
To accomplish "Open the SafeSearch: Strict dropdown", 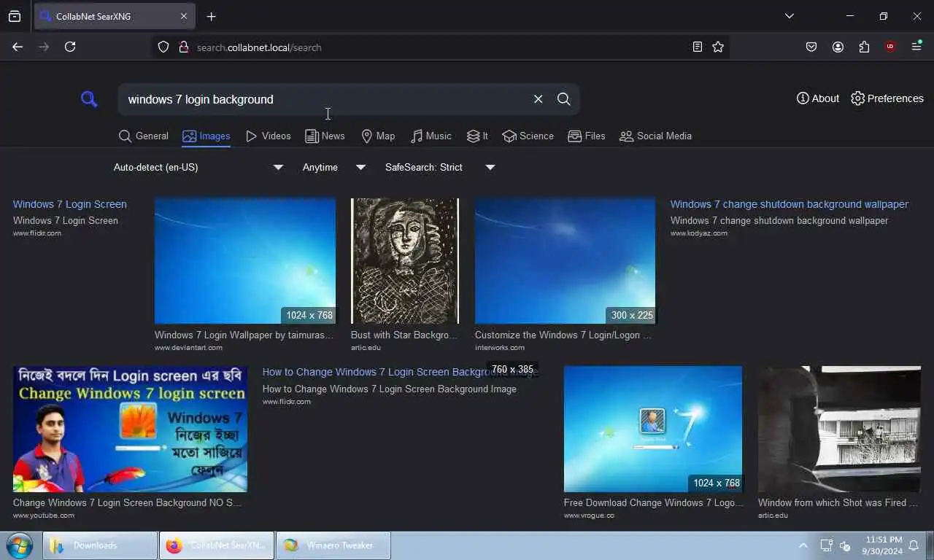I will click(x=440, y=167).
